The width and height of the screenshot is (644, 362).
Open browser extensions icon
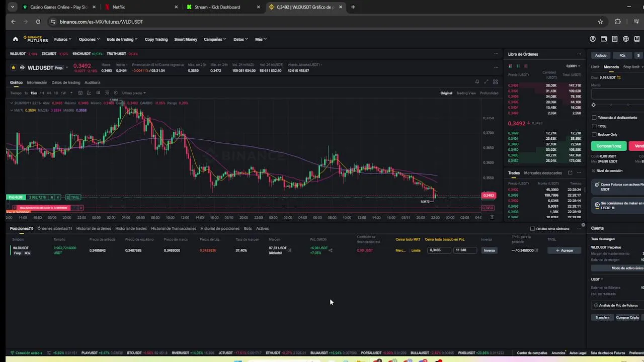pyautogui.click(x=618, y=22)
